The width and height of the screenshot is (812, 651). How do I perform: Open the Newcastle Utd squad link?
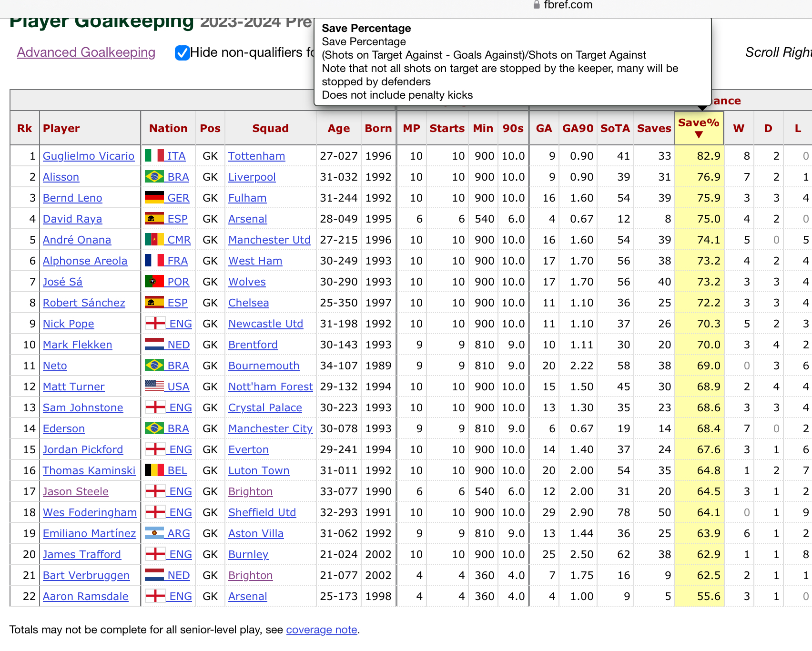[265, 324]
